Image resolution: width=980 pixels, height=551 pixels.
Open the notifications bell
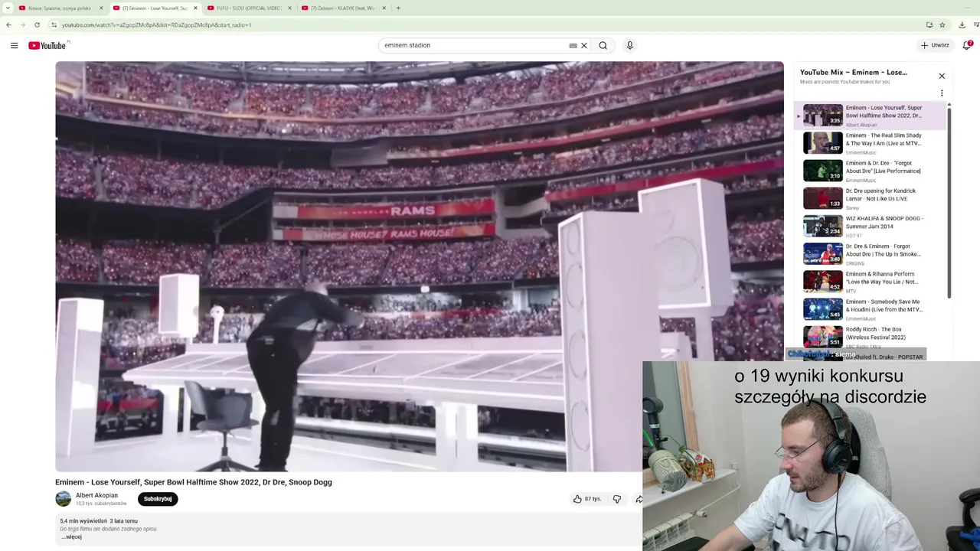(x=968, y=45)
